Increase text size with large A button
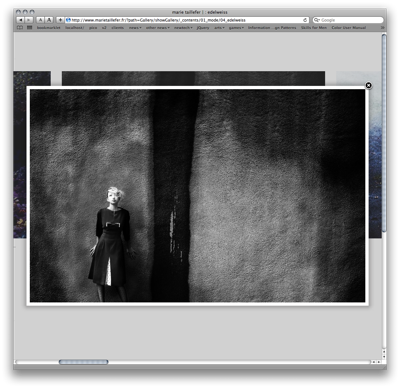 [x=49, y=20]
